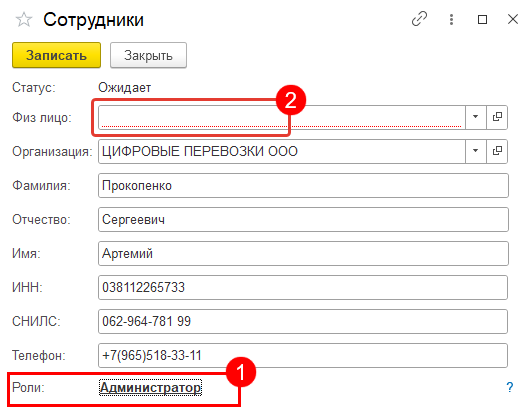Expand the Организация dropdown arrow
Image resolution: width=532 pixels, height=418 pixels.
click(475, 151)
